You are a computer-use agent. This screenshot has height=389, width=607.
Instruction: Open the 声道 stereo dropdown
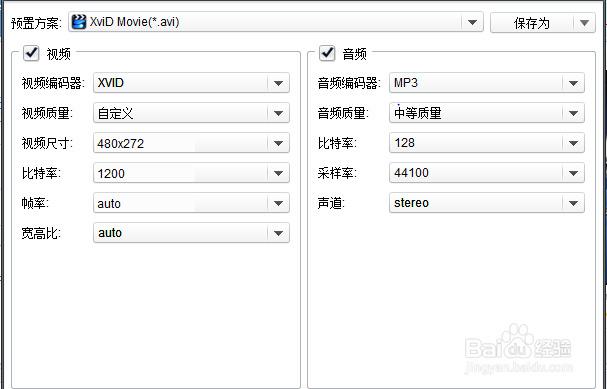click(487, 203)
